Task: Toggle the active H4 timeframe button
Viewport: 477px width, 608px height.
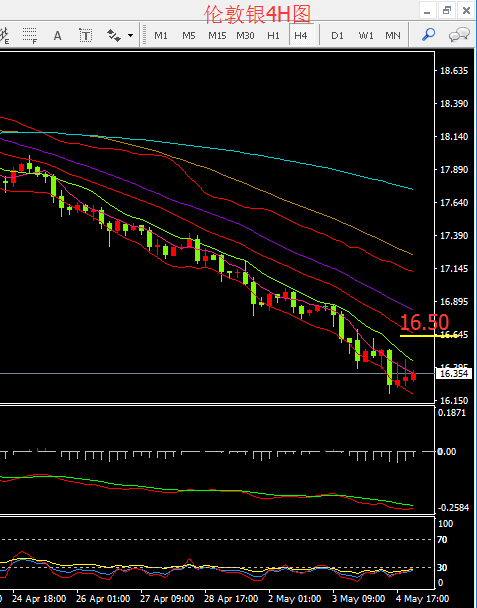Action: pos(301,36)
